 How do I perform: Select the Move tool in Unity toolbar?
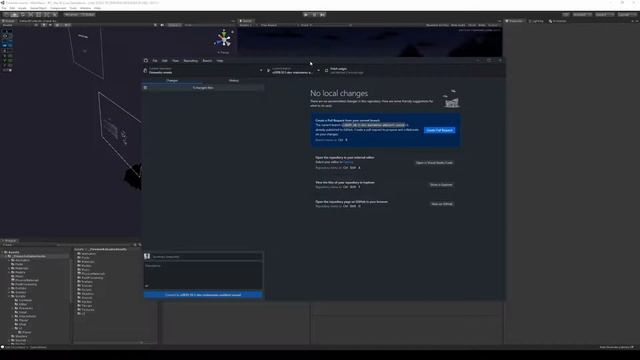click(14, 15)
